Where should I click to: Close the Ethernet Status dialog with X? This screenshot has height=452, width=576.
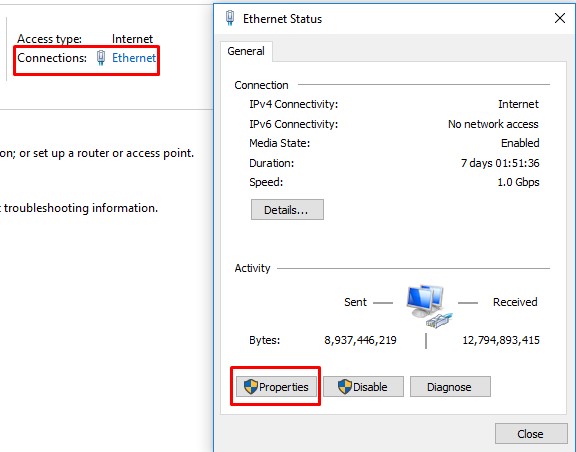(559, 18)
